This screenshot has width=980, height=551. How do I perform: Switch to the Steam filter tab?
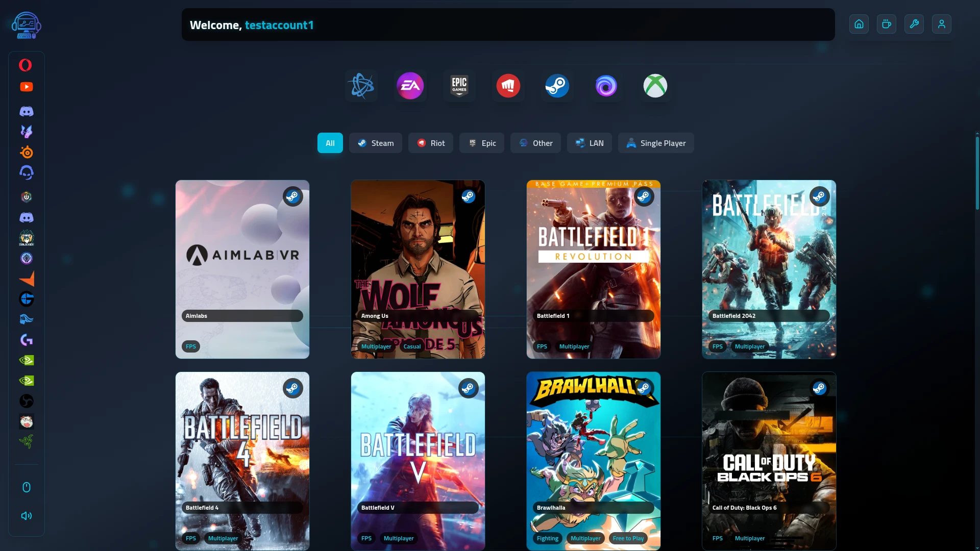pyautogui.click(x=375, y=143)
